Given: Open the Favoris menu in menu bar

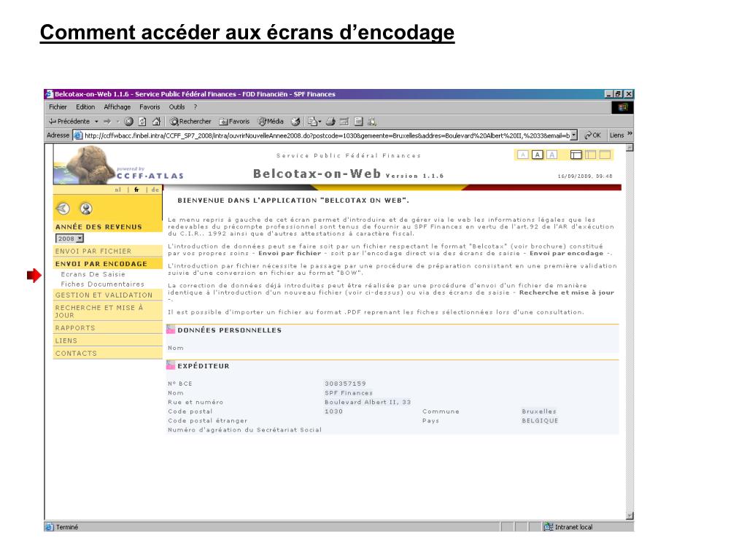Looking at the screenshot, I should point(150,107).
